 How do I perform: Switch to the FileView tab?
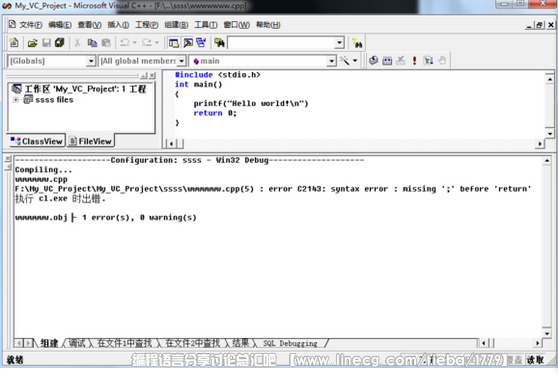90,141
